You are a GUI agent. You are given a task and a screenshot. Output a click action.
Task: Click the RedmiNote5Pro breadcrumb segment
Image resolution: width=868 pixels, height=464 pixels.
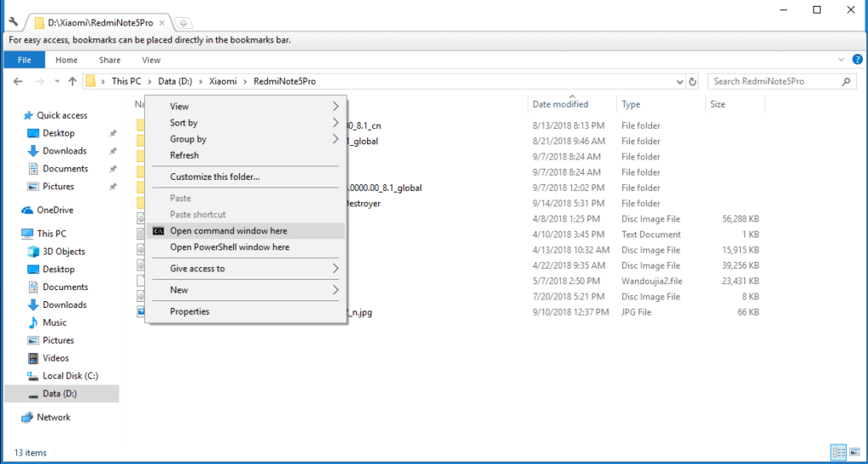pyautogui.click(x=285, y=81)
